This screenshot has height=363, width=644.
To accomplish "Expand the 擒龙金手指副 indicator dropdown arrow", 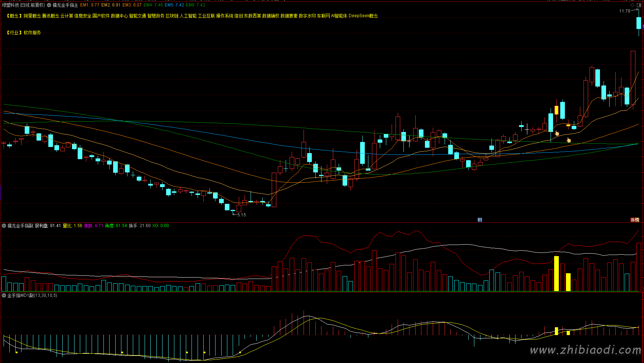I will pyautogui.click(x=4, y=226).
